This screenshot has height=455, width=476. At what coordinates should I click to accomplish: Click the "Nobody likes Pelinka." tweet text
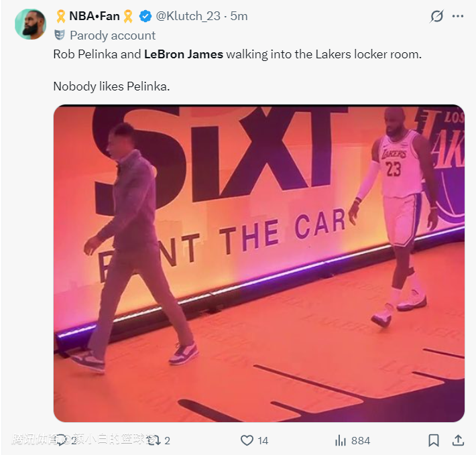(111, 86)
